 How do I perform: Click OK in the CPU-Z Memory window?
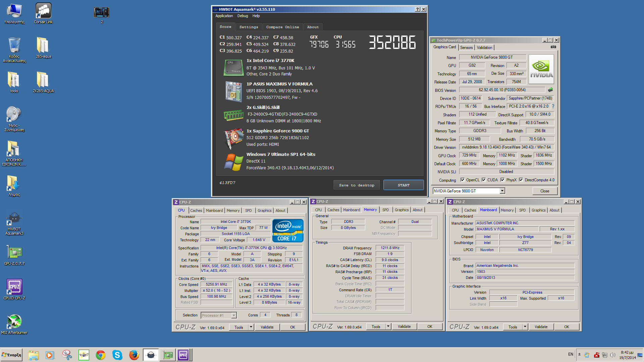tap(430, 326)
